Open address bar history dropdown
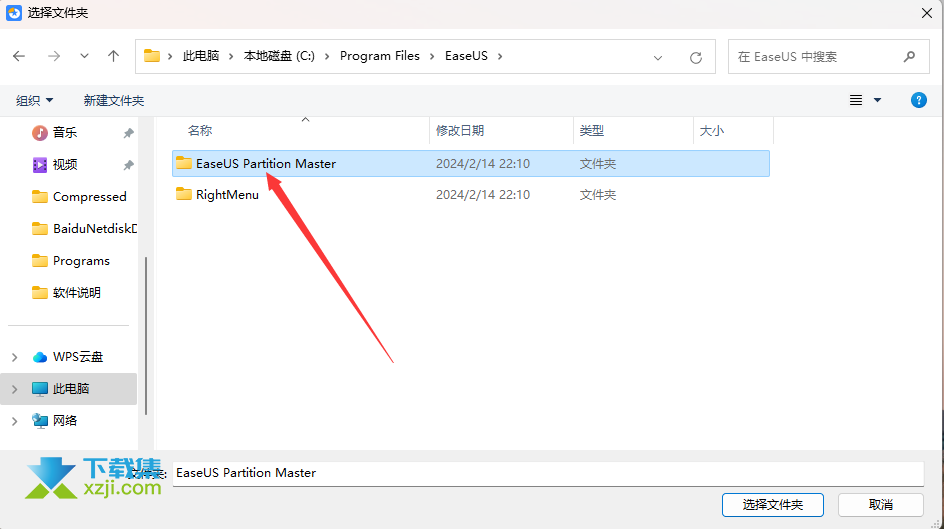 point(658,58)
